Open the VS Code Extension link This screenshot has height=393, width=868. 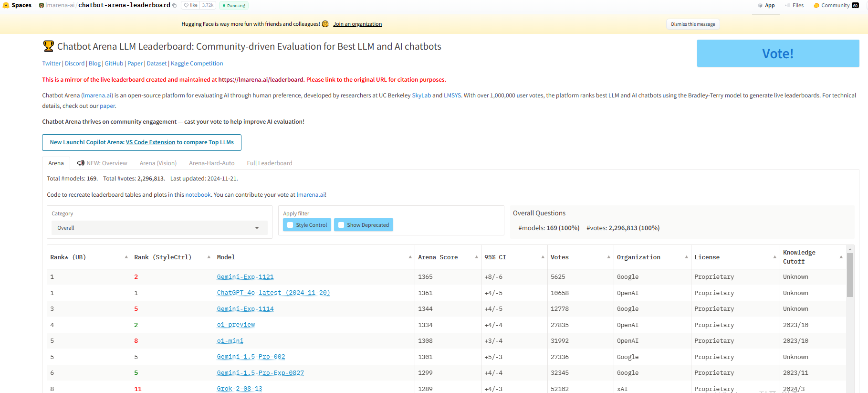tap(150, 142)
